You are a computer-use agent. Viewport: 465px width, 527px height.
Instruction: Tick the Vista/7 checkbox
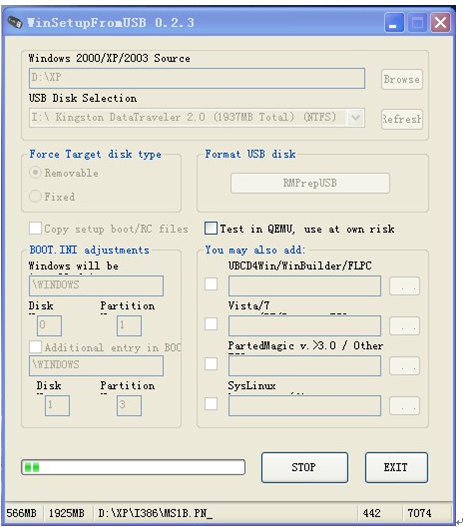click(211, 324)
